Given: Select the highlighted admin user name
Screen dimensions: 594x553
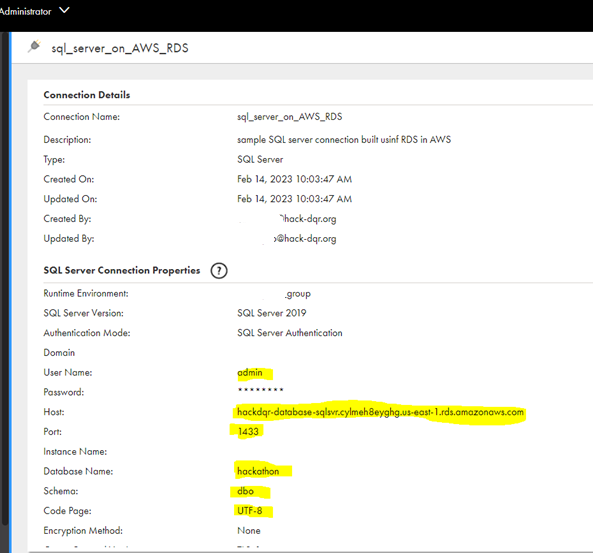Looking at the screenshot, I should click(x=250, y=372).
